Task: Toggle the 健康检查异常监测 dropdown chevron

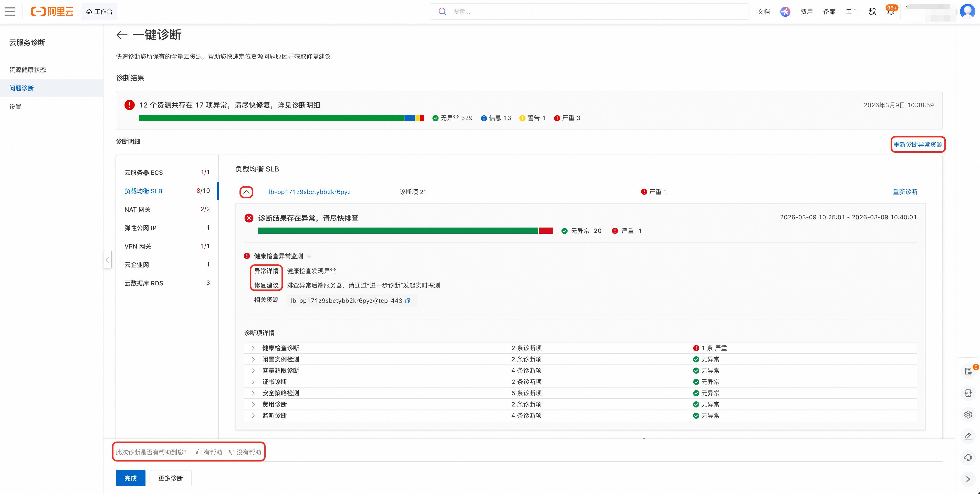Action: pos(309,256)
